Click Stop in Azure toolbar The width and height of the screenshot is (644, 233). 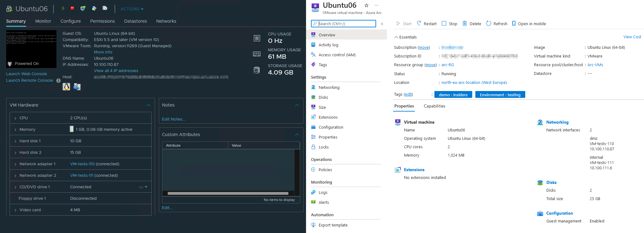[x=449, y=24]
